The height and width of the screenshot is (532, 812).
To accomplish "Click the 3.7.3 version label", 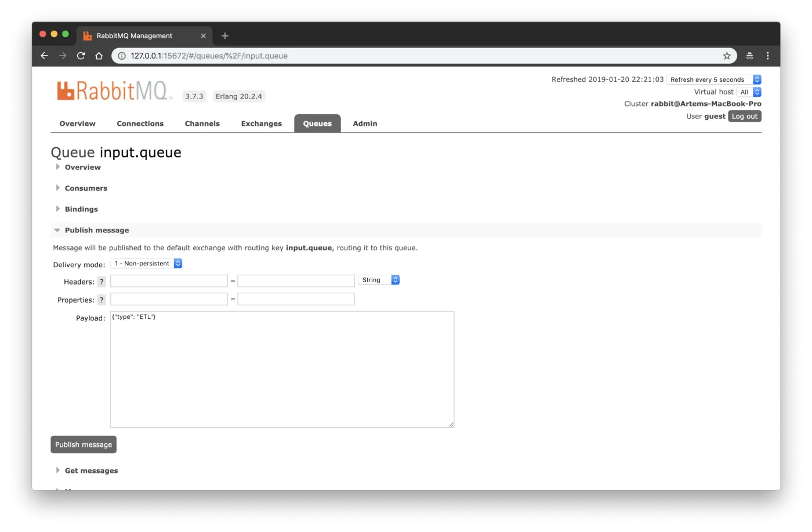I will [x=194, y=96].
